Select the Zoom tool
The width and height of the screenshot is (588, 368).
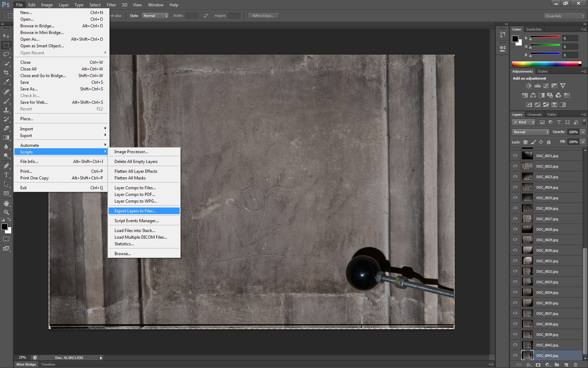(x=6, y=212)
